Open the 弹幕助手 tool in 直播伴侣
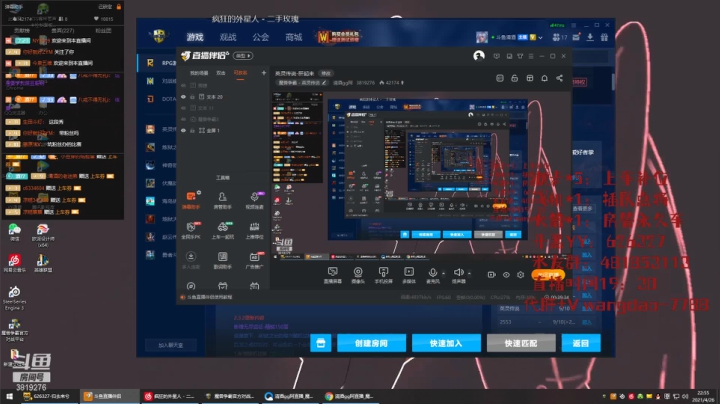Screen dimensions: 720x404 tap(191, 200)
